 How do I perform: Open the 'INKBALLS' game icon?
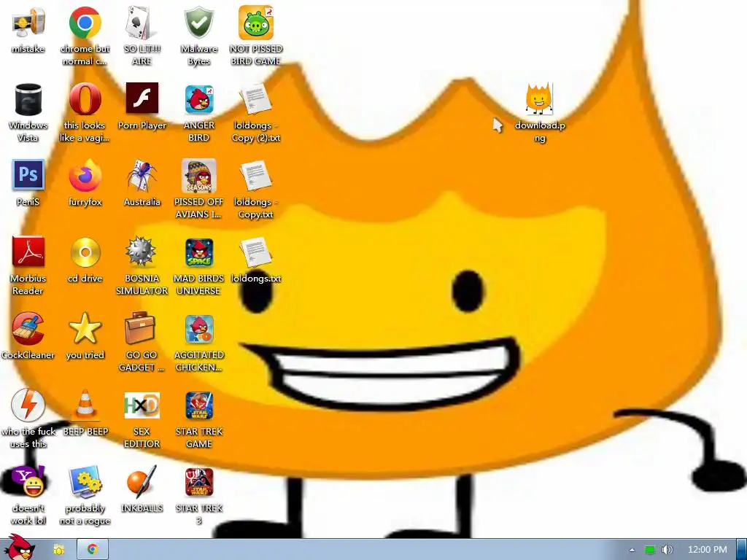click(142, 481)
